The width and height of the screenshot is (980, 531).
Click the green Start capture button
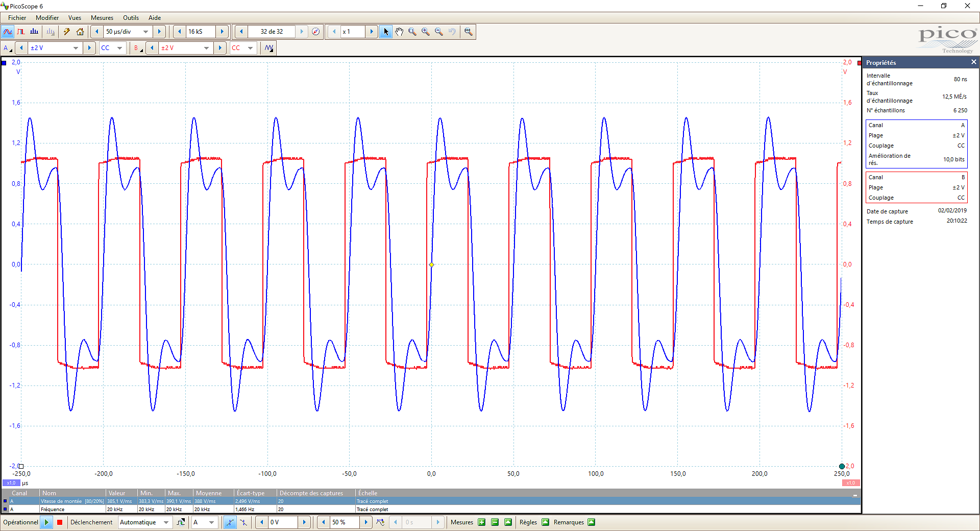pyautogui.click(x=46, y=522)
